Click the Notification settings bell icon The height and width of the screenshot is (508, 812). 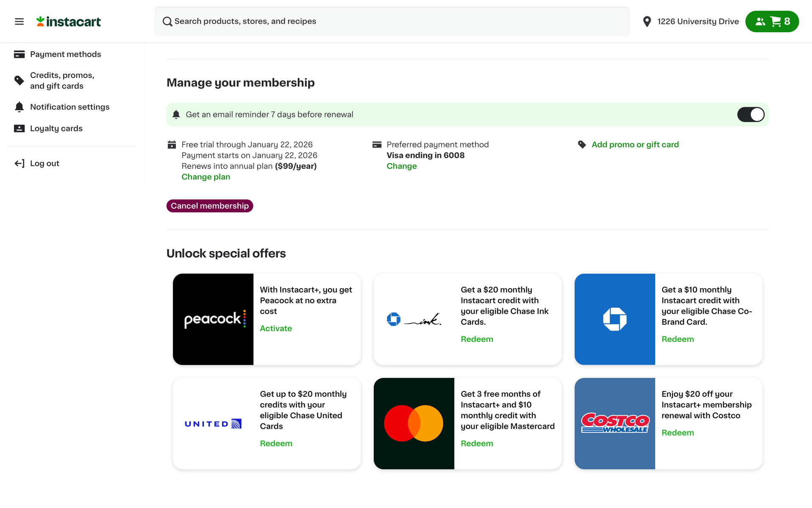click(19, 107)
